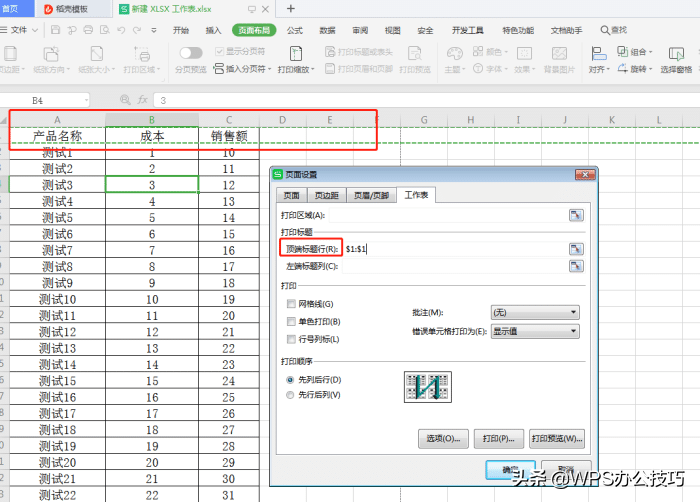Switch to the Data ribbon tab

pos(327,30)
